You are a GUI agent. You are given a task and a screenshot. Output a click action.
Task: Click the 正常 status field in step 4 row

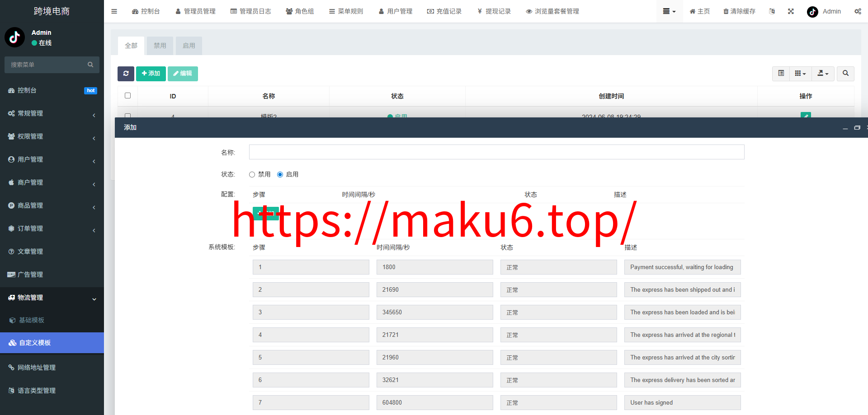point(558,335)
